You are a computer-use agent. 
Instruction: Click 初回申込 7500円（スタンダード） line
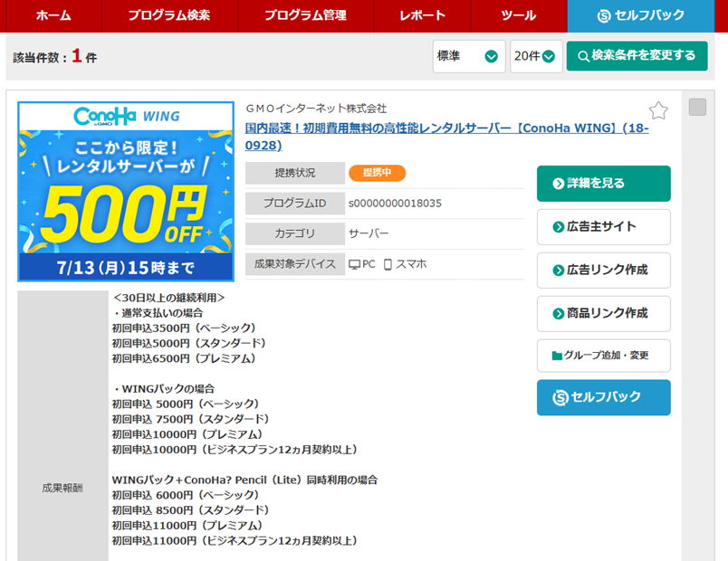click(190, 419)
